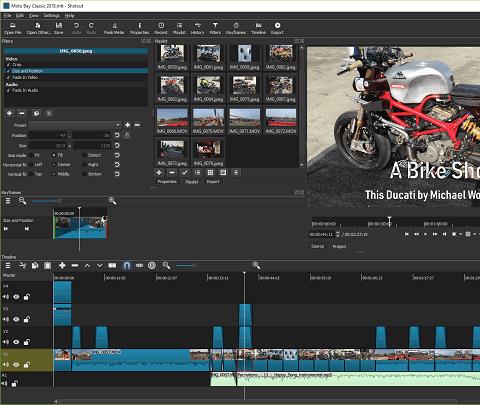This screenshot has height=405, width=480.
Task: Lift the selected clip from the timeline
Action: point(87,265)
